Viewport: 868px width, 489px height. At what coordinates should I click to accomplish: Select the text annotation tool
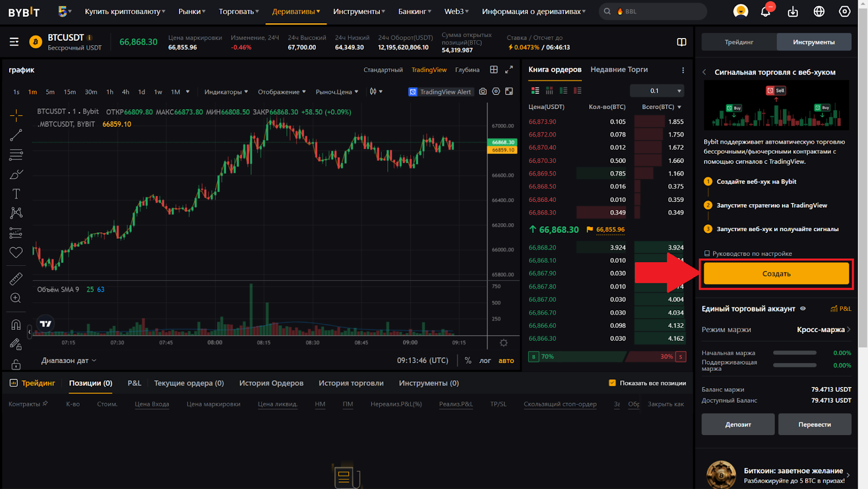click(x=16, y=194)
